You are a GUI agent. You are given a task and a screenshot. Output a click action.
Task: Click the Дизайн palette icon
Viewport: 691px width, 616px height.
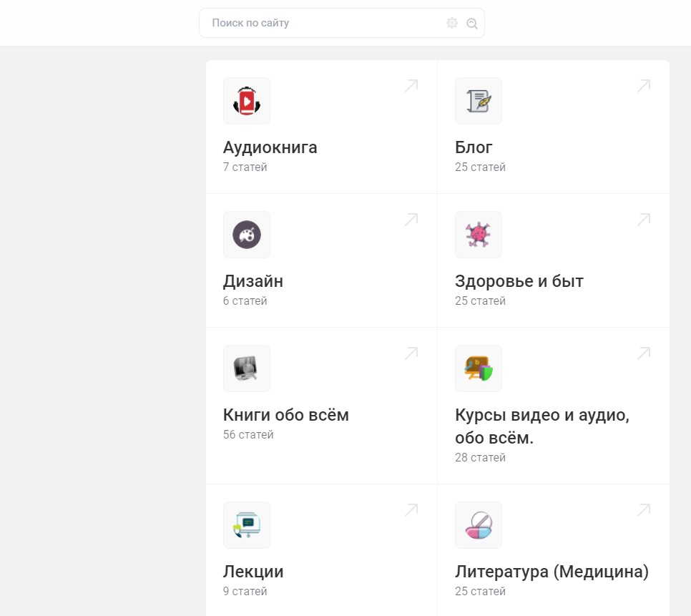[x=246, y=235]
